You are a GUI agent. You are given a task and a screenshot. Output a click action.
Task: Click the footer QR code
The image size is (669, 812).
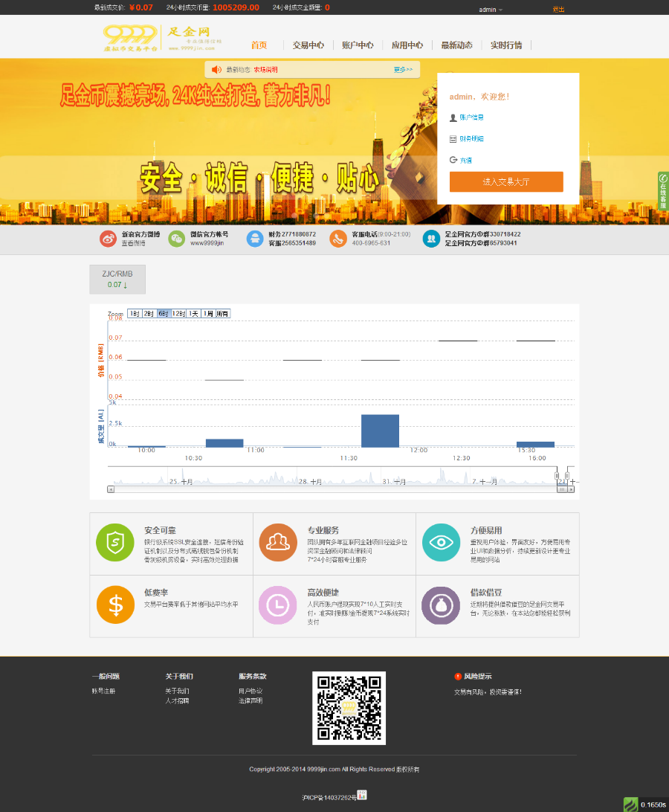tap(349, 708)
